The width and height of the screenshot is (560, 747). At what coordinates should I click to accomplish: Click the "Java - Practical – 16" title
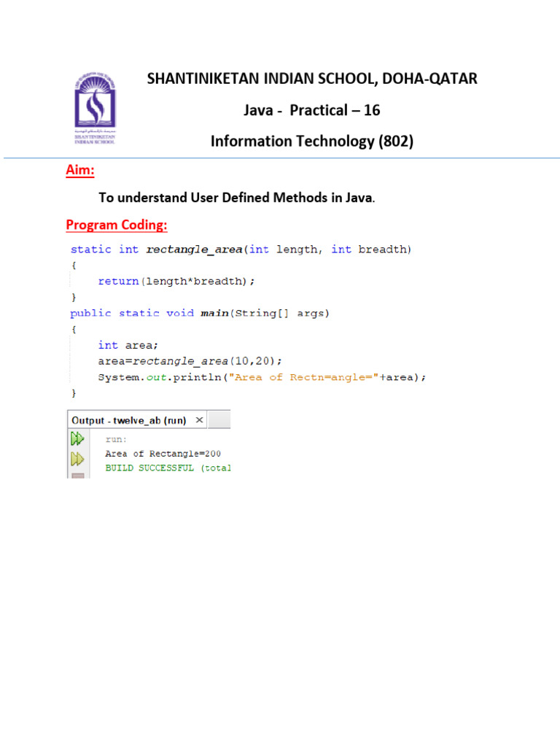click(x=312, y=110)
